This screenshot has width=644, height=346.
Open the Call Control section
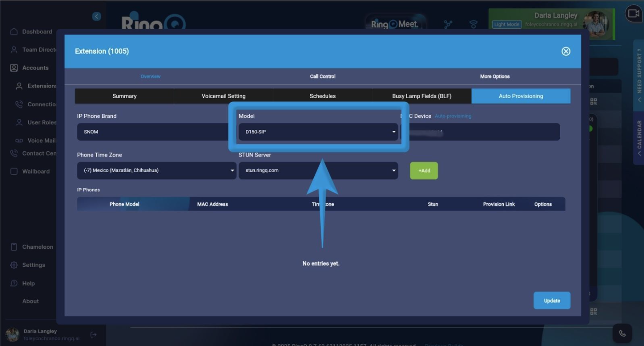coord(322,76)
